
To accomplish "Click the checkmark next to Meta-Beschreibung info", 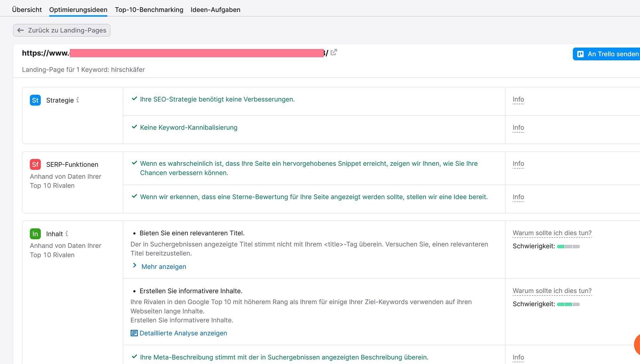I will pyautogui.click(x=134, y=357).
